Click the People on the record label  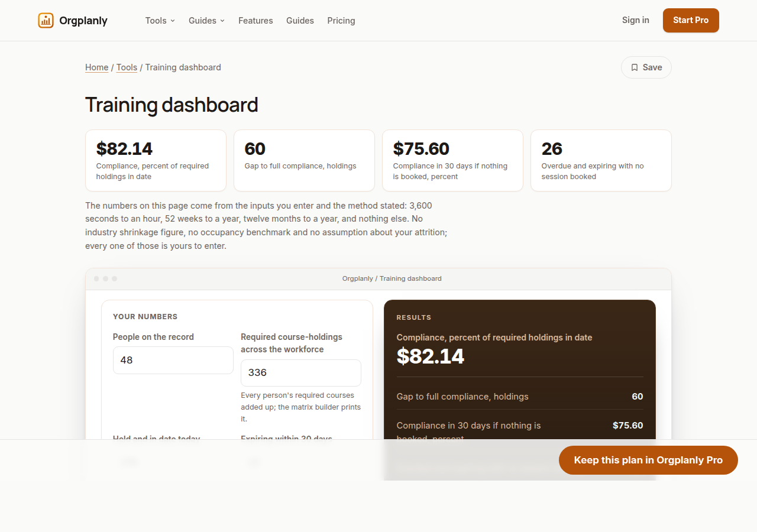(153, 337)
